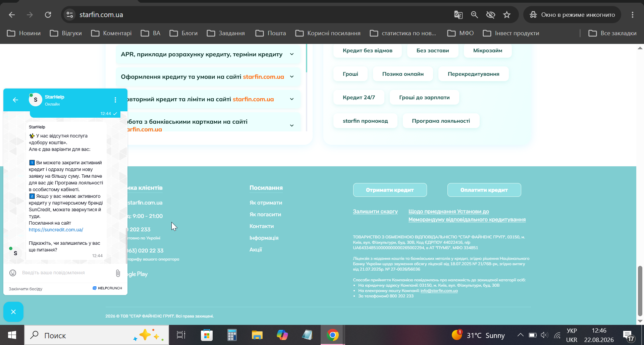Open the Інформація footer link
Viewport: 644px width, 345px height.
click(x=264, y=238)
